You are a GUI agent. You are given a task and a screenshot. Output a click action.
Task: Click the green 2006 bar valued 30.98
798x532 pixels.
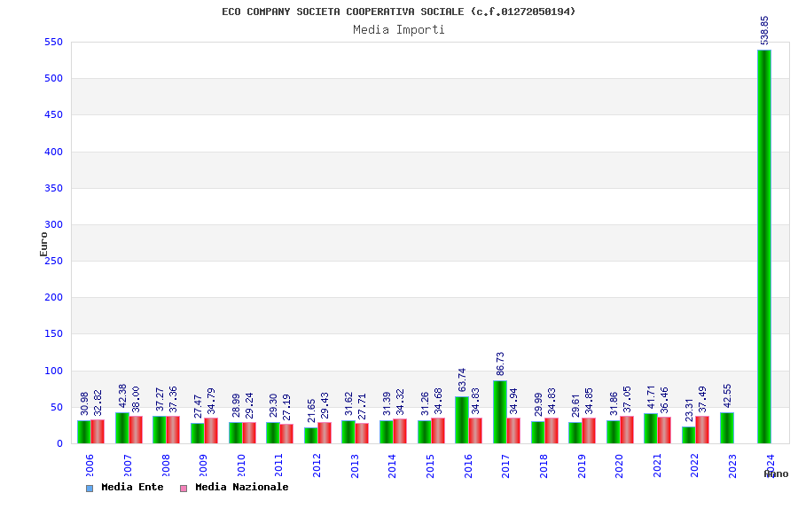(84, 432)
